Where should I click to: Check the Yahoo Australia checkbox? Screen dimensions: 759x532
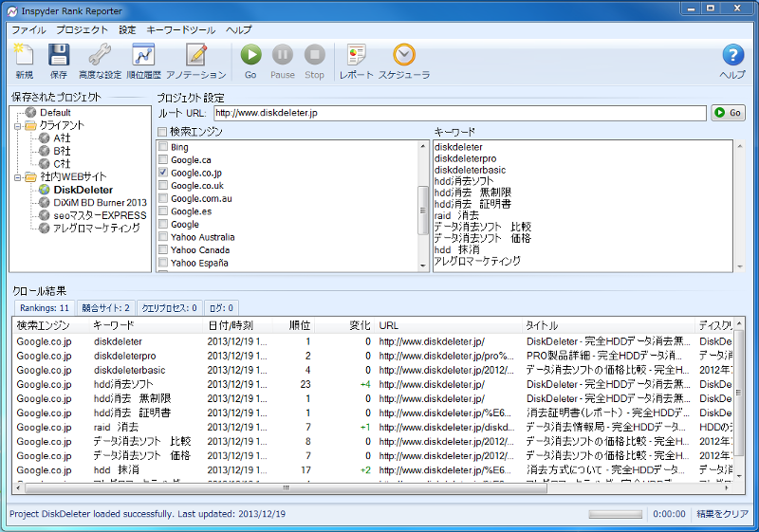[x=163, y=236]
